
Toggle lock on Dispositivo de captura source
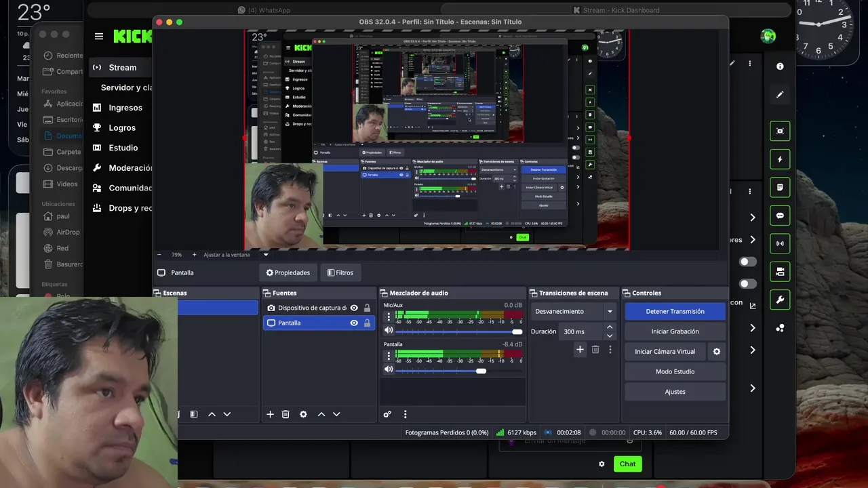(367, 308)
